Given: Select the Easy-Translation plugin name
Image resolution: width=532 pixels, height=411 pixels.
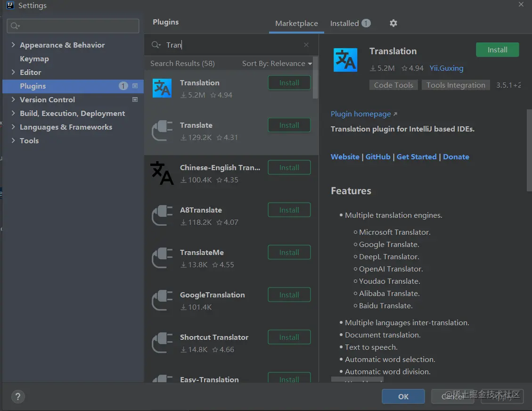Looking at the screenshot, I should click(x=209, y=379).
